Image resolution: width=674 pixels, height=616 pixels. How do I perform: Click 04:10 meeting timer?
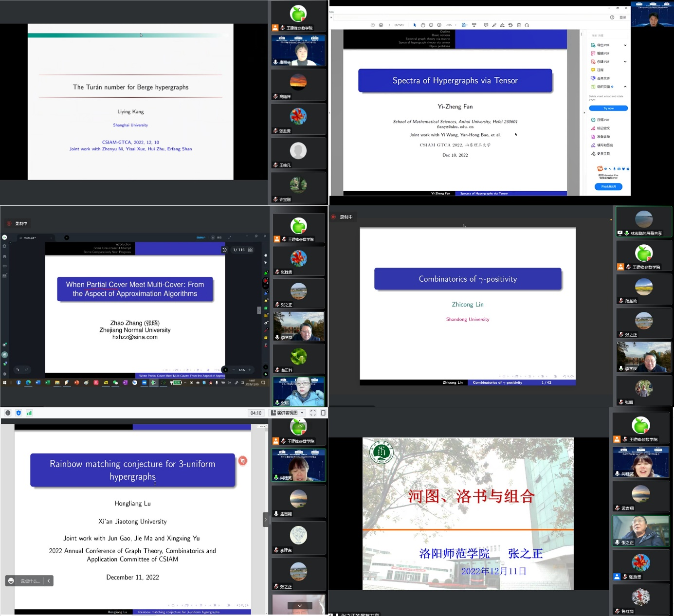tap(256, 413)
